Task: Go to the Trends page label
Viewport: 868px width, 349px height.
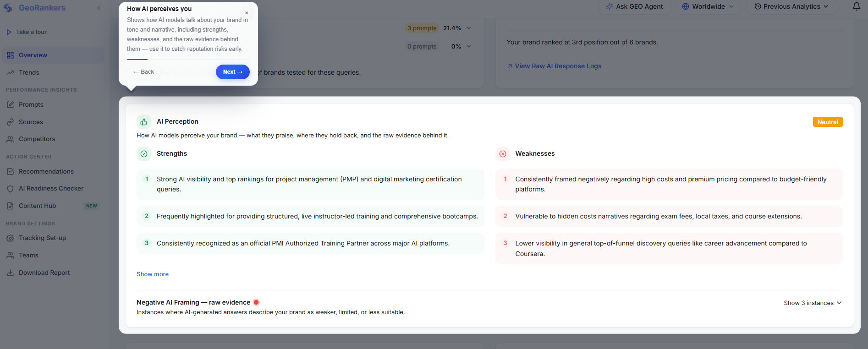Action: pos(29,72)
